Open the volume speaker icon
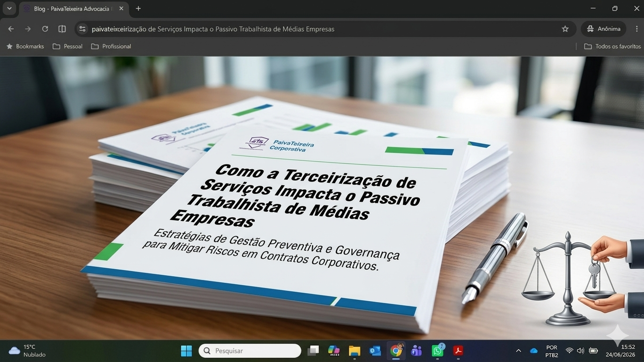Viewport: 644px width, 362px height. tap(580, 351)
